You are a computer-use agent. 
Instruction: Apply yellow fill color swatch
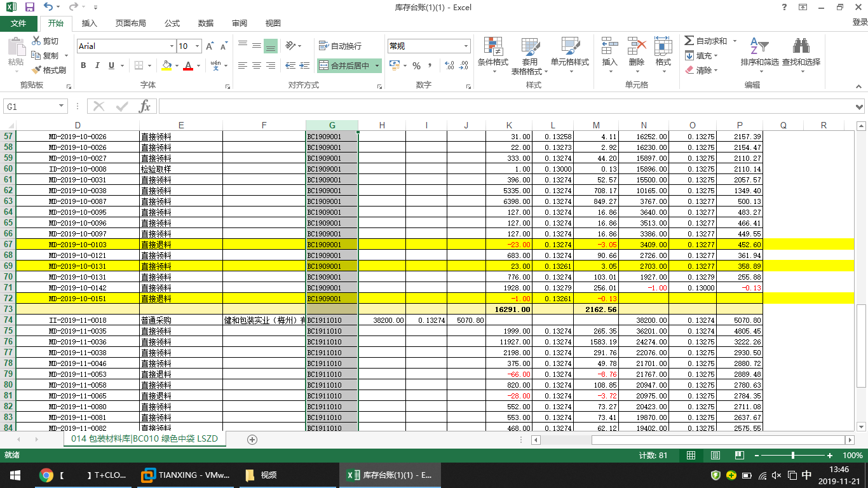pyautogui.click(x=166, y=65)
